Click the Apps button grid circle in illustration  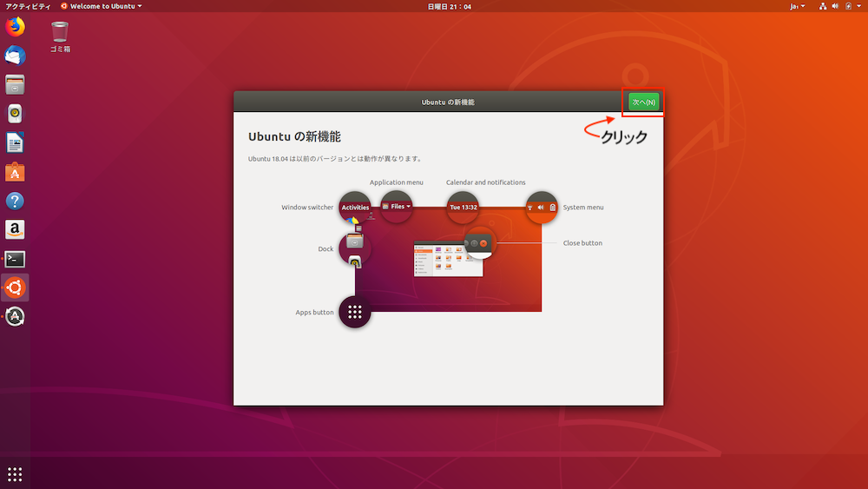click(x=355, y=312)
